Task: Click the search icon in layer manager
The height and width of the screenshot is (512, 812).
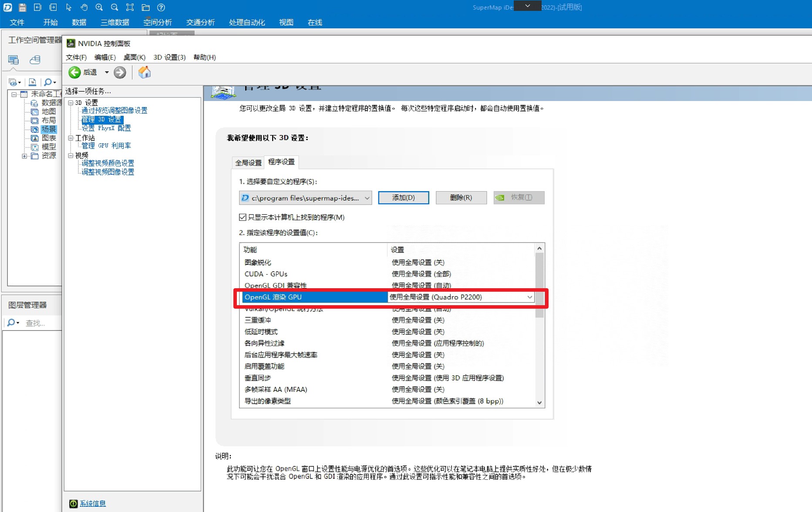Action: tap(11, 323)
